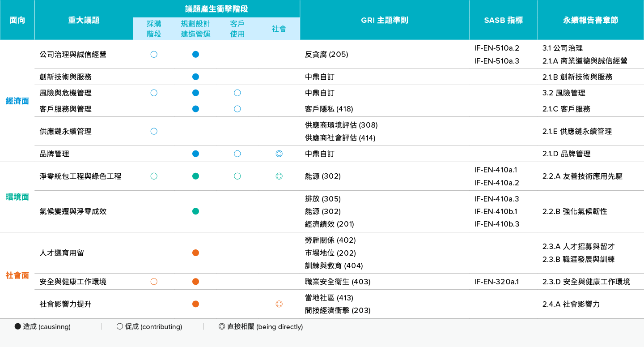
Task: Select the filled blue dot for 創新技術與服務
Action: click(x=195, y=77)
